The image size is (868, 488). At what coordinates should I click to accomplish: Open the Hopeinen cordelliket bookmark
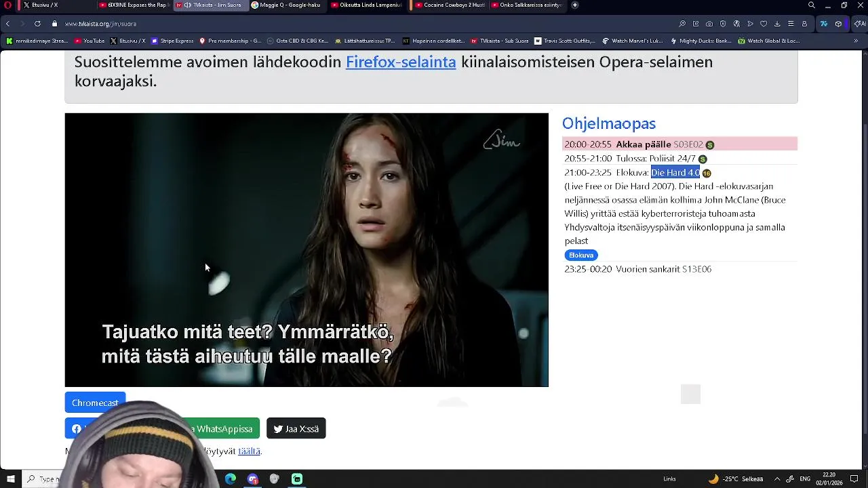pos(433,41)
